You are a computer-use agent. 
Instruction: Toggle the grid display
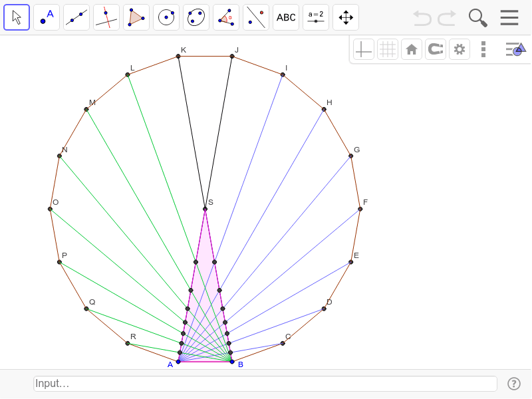coord(388,49)
